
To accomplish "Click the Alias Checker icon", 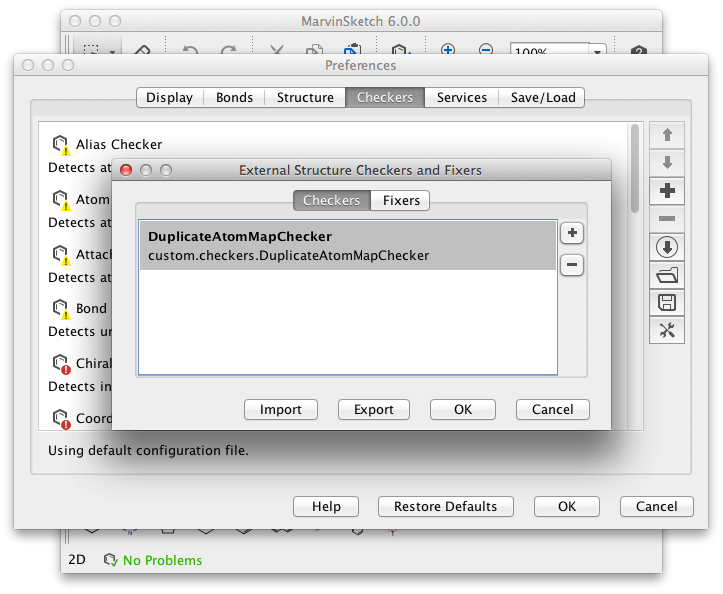I will [x=61, y=145].
